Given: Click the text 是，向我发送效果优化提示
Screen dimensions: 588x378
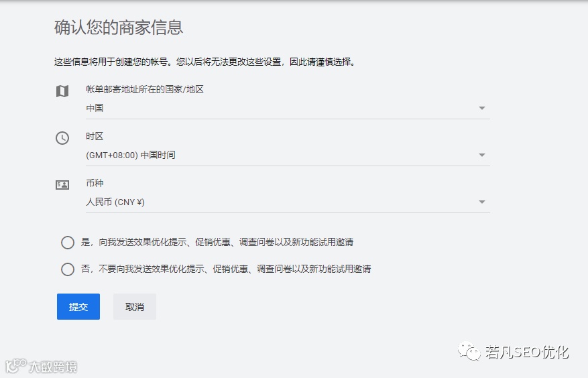Looking at the screenshot, I should tap(134, 242).
